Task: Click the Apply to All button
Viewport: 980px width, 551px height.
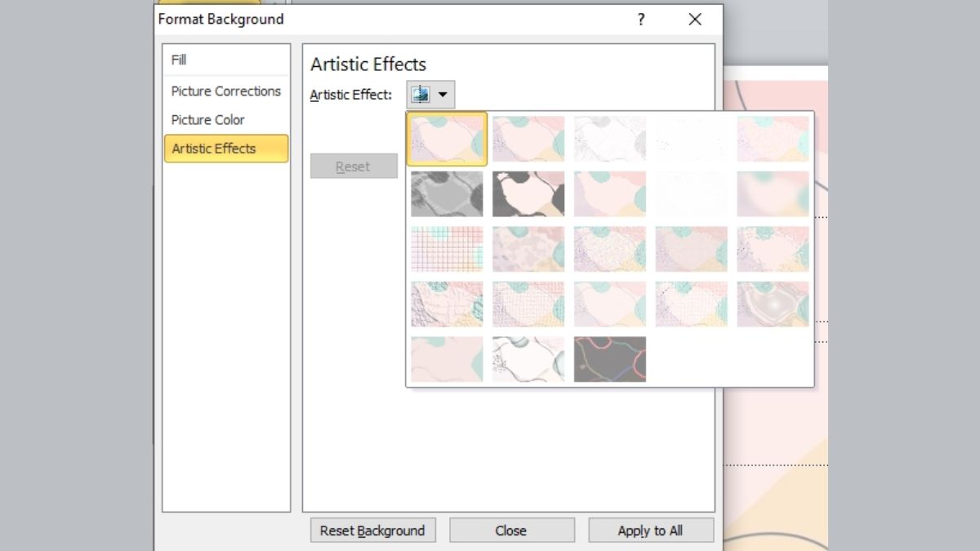Action: click(x=651, y=531)
